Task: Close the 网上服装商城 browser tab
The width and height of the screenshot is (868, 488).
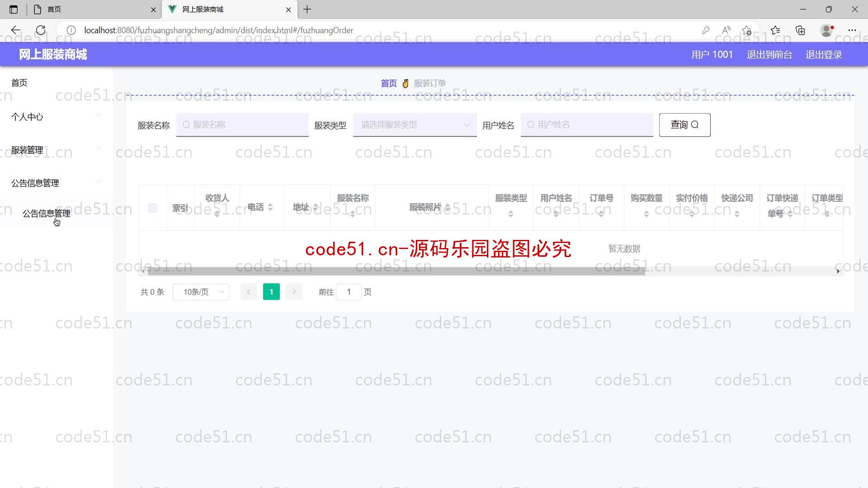Action: [x=288, y=9]
